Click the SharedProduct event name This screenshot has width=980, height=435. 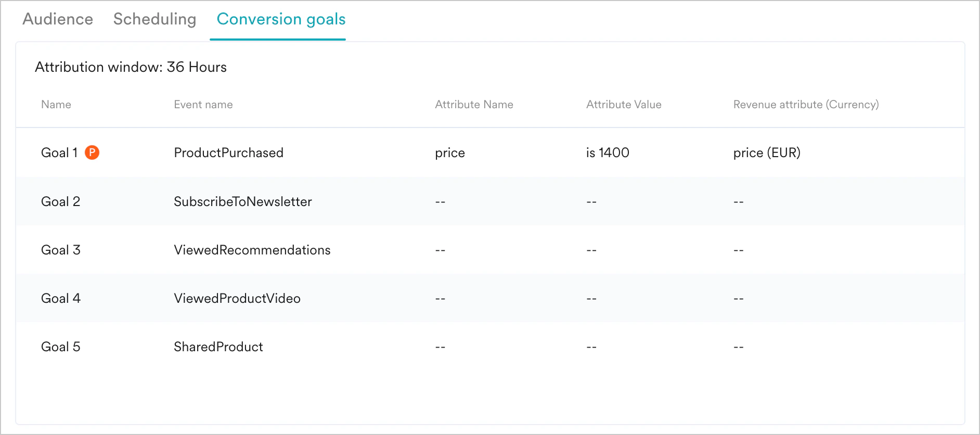click(x=218, y=347)
